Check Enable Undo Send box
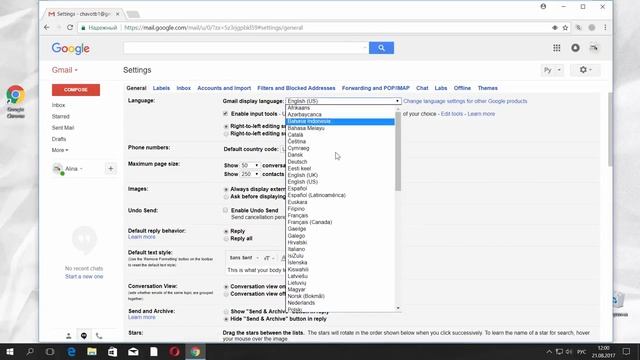 pyautogui.click(x=225, y=210)
